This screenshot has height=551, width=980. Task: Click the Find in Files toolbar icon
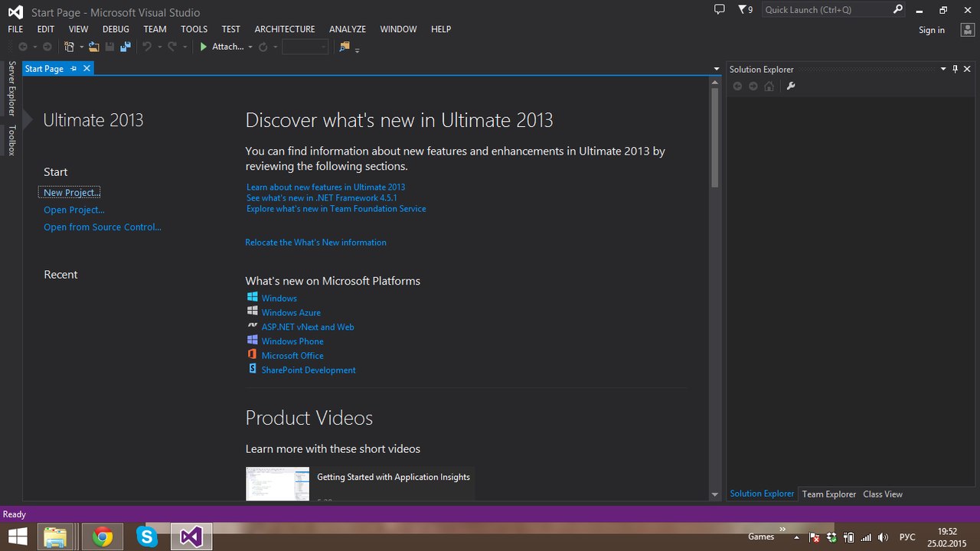click(345, 47)
